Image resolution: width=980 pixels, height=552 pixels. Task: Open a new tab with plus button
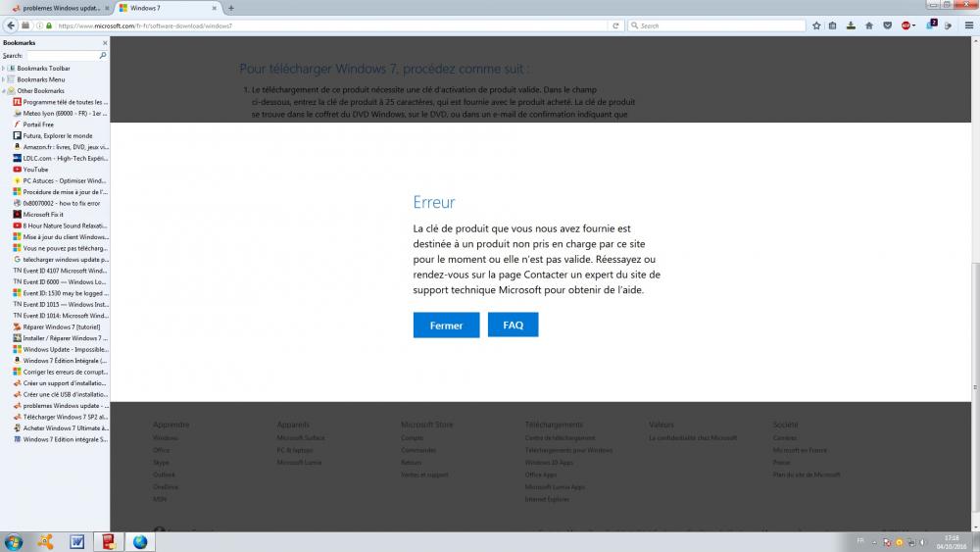click(x=230, y=8)
